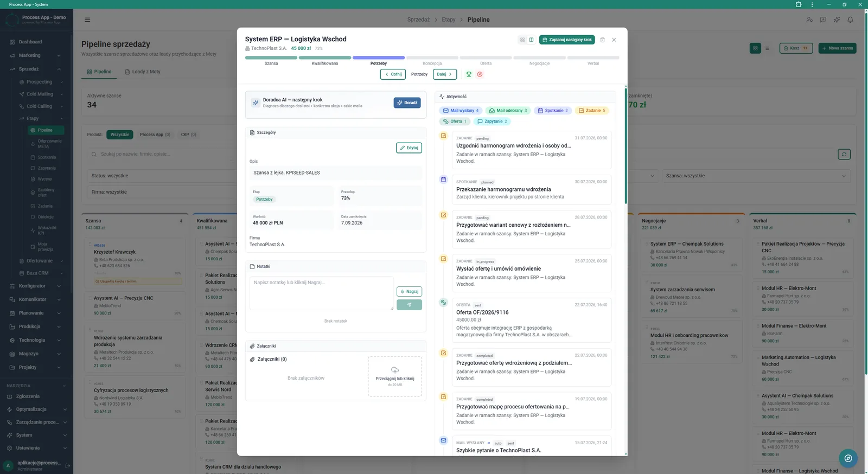Delete the deal with the trash icon
Screen dimensions: 868x474
[x=602, y=40]
